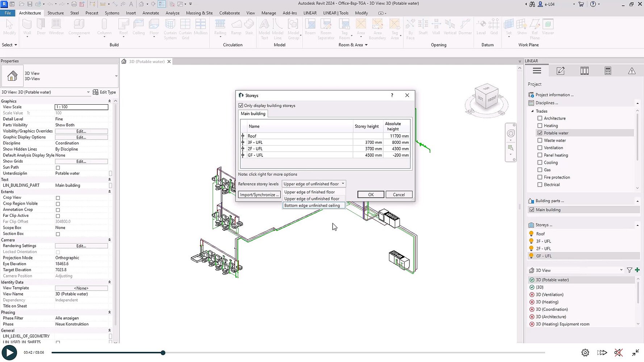Switch to the Systems ribbon tab
This screenshot has width=644, height=362.
112,13
